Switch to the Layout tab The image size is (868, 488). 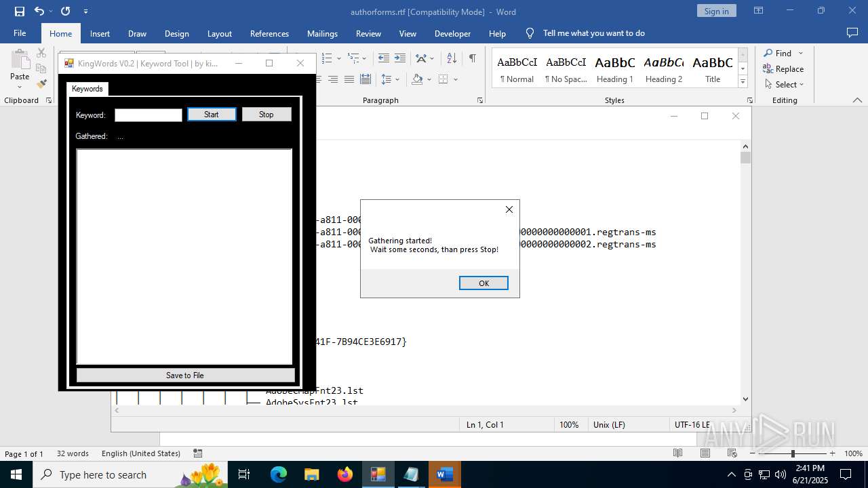click(219, 33)
